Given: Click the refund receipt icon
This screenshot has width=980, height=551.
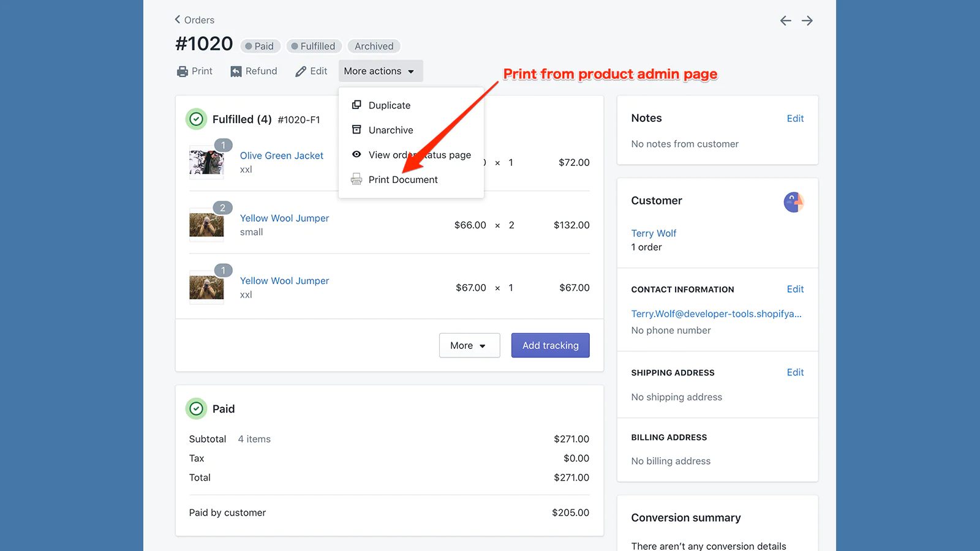Looking at the screenshot, I should click(236, 72).
